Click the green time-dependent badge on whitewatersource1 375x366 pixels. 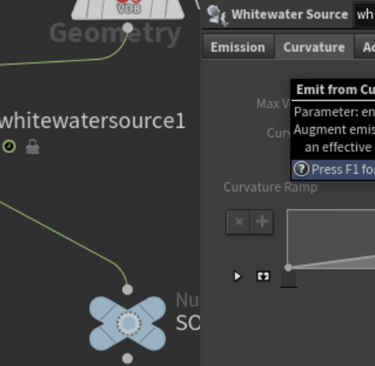(x=9, y=146)
